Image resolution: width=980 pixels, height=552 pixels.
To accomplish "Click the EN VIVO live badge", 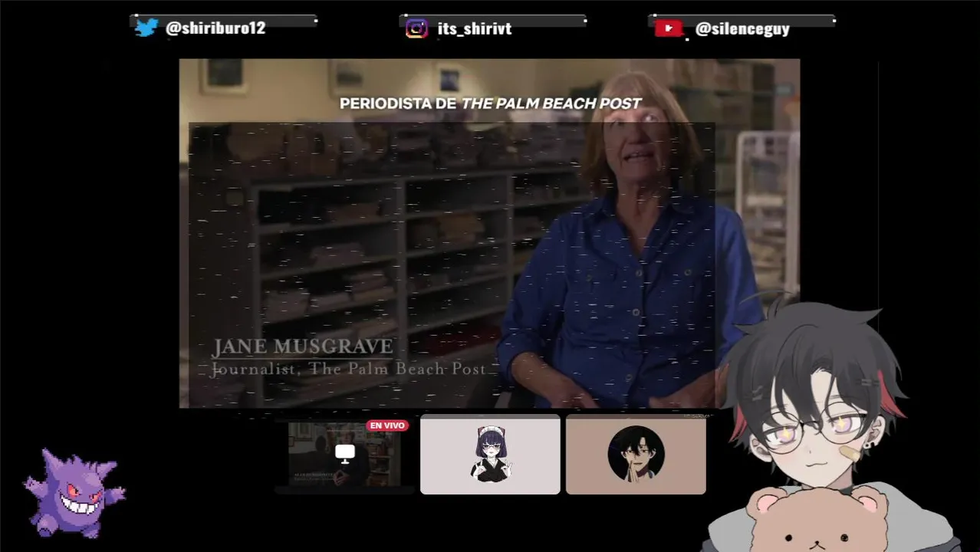I will 387,426.
